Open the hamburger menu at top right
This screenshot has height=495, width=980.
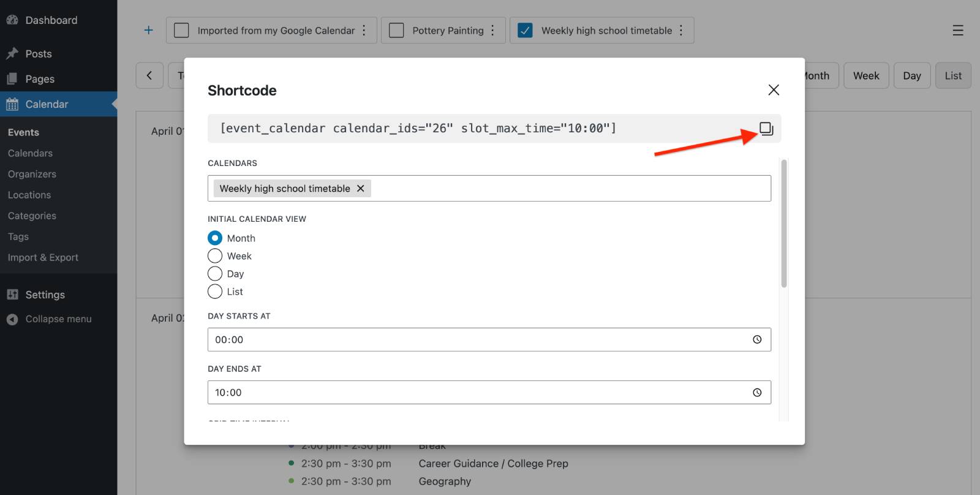(x=958, y=30)
